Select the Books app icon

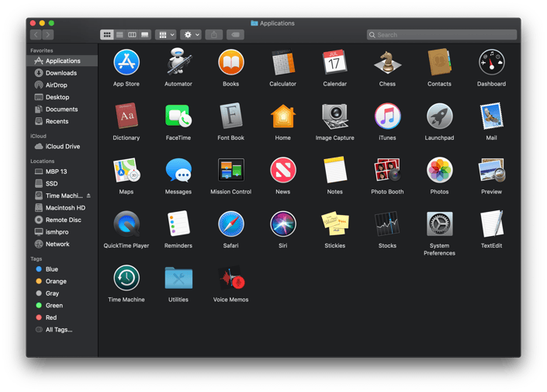[x=230, y=62]
